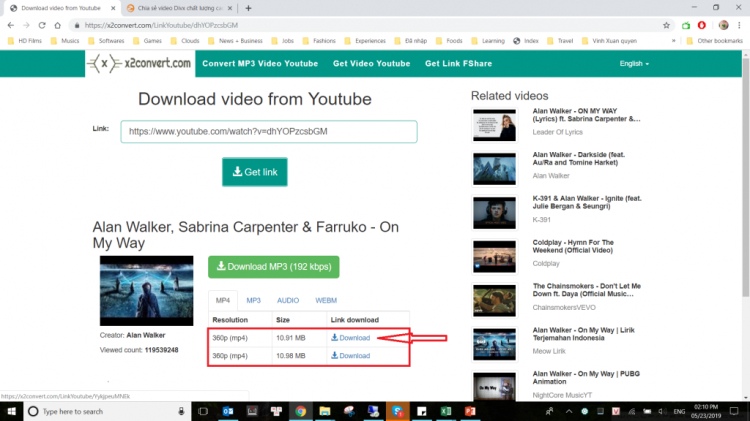Open the Softwares bookmark folder
The width and height of the screenshot is (750, 421).
(106, 41)
